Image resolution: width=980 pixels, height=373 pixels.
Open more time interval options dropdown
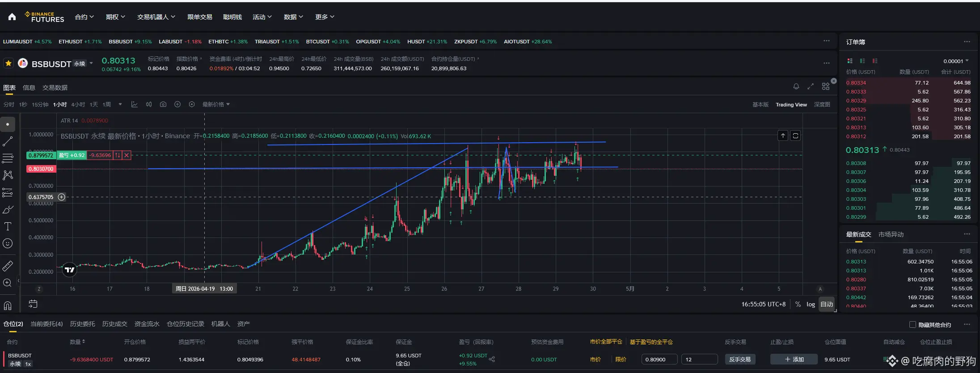(x=120, y=105)
